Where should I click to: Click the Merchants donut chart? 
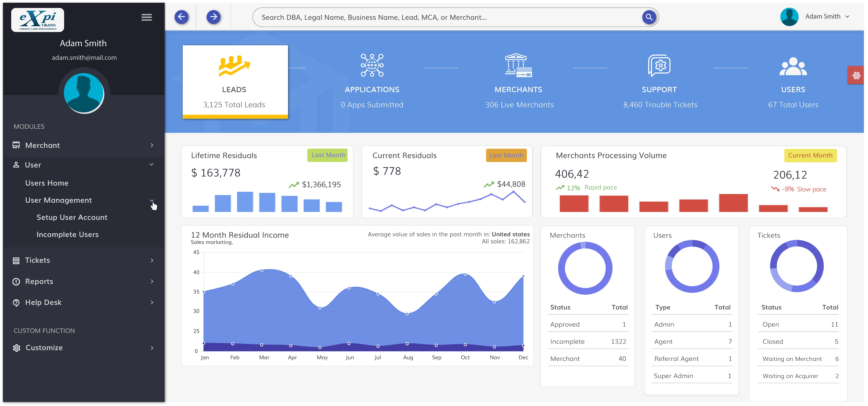coord(585,268)
